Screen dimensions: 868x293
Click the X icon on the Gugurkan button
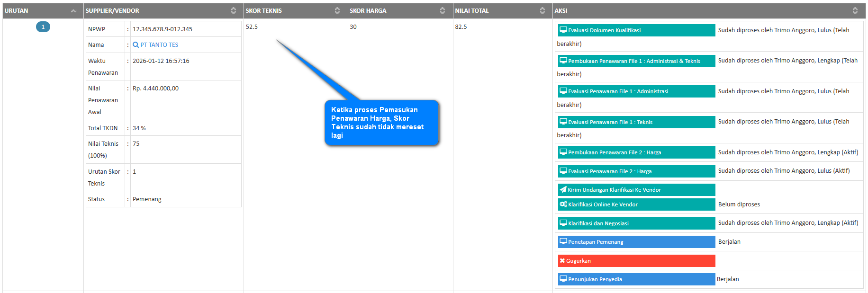(562, 261)
